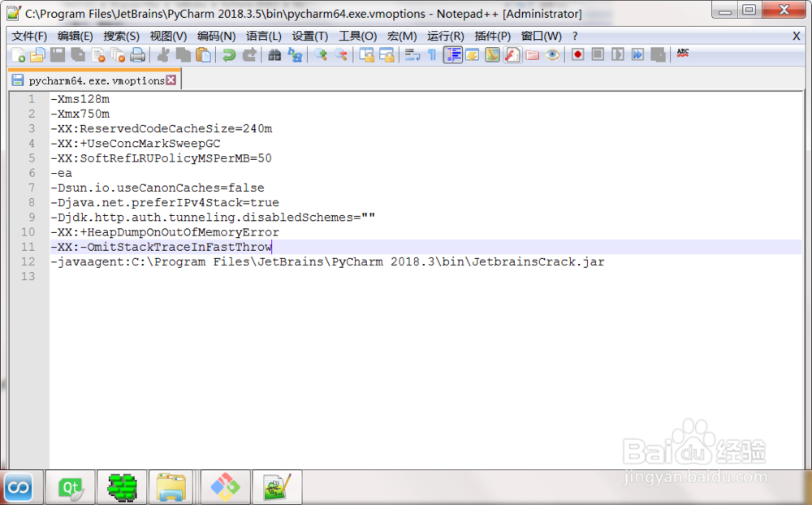Open the User Defined Language dialog icon
This screenshot has width=812, height=505.
[472, 54]
